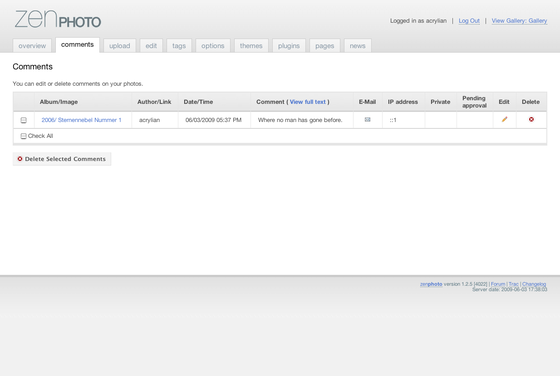Click the Zenphoto logo
Image resolution: width=560 pixels, height=376 pixels.
coord(58,19)
